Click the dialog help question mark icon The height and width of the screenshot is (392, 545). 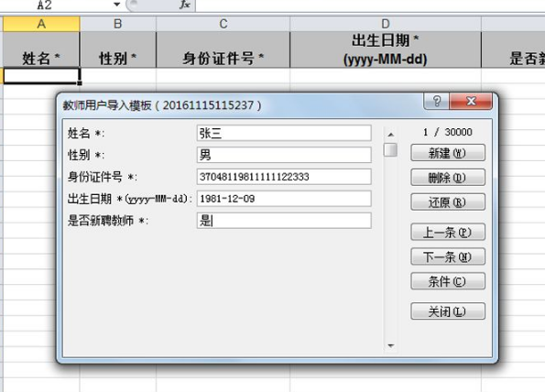(437, 101)
